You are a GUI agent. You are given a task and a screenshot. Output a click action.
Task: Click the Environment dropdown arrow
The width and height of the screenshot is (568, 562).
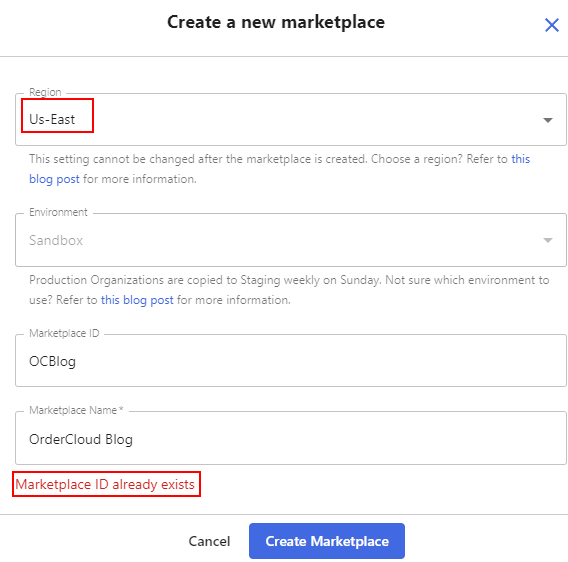[x=548, y=240]
